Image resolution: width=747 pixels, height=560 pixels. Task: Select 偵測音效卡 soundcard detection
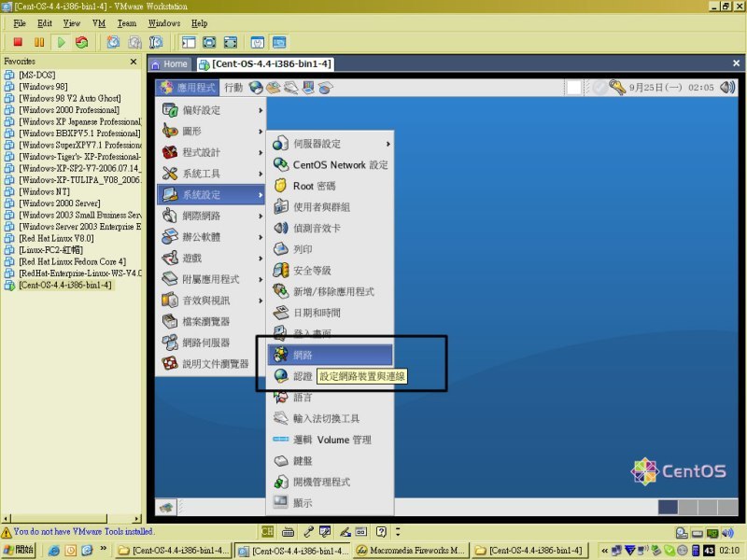click(331, 228)
